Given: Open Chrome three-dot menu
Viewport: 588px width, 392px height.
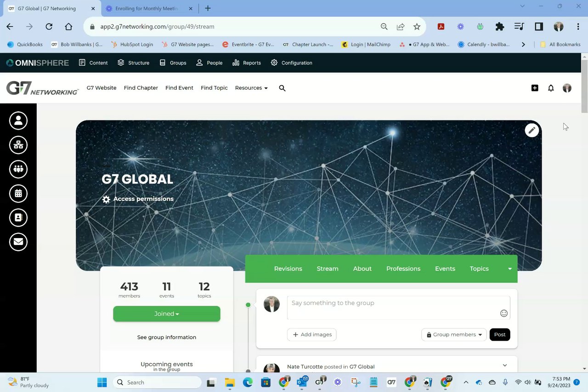Looking at the screenshot, I should click(578, 27).
